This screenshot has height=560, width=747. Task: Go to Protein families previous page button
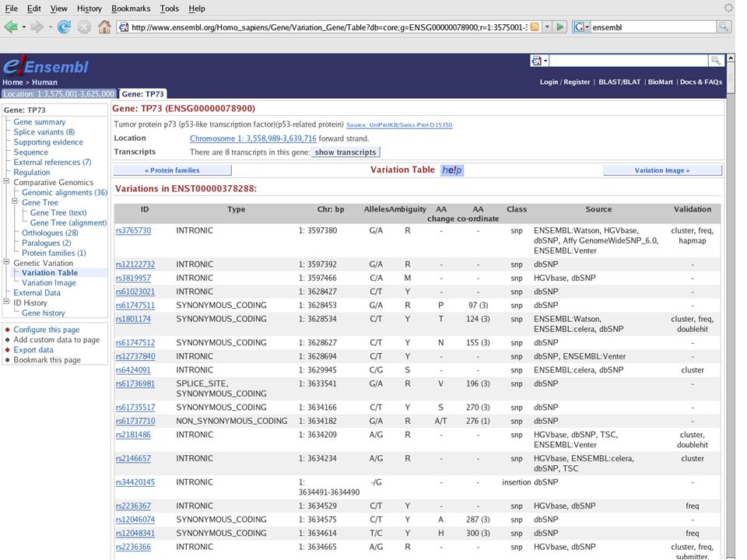coord(172,170)
